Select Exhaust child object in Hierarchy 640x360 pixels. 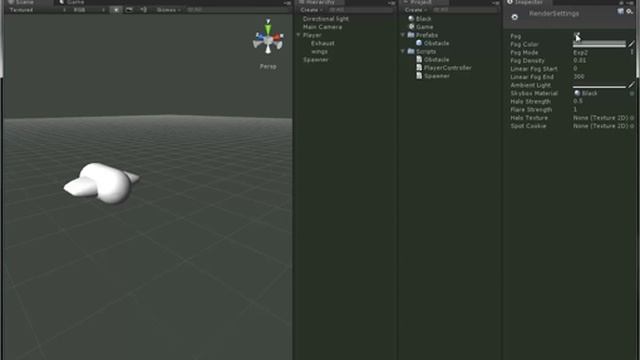pos(322,43)
